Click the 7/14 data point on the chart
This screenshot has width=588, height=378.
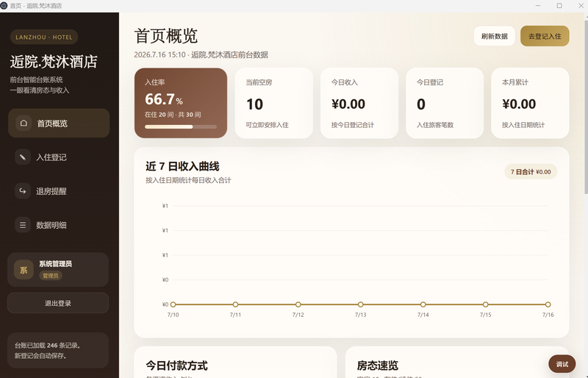coord(423,304)
